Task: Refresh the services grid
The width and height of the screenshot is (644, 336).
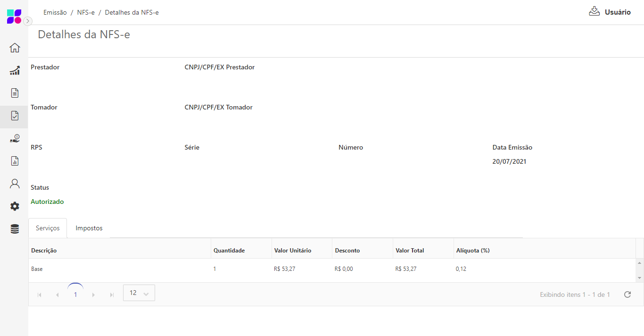Action: (x=627, y=294)
